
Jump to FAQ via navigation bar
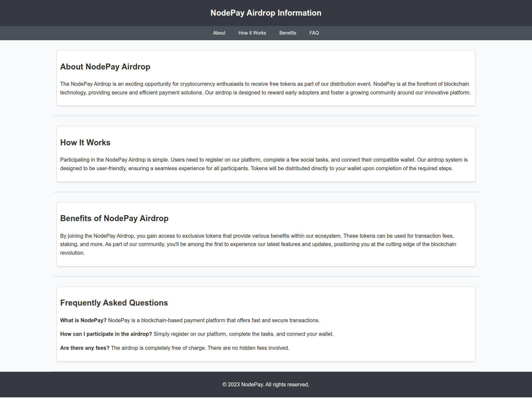(314, 33)
